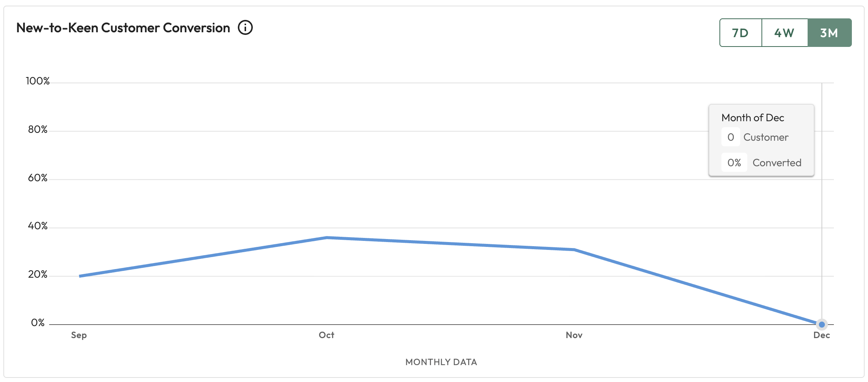Click the MONTHLY DATA caption below chart
The height and width of the screenshot is (382, 868).
coord(441,362)
